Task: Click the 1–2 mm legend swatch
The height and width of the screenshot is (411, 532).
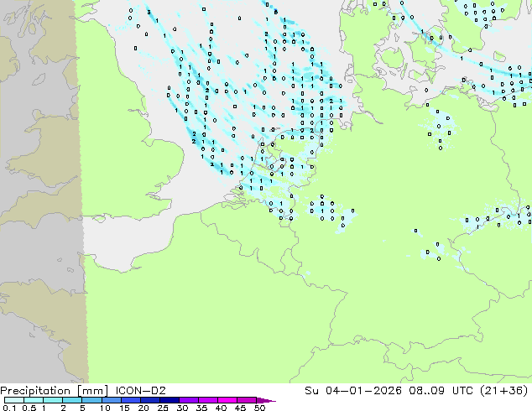Action: 53,400
